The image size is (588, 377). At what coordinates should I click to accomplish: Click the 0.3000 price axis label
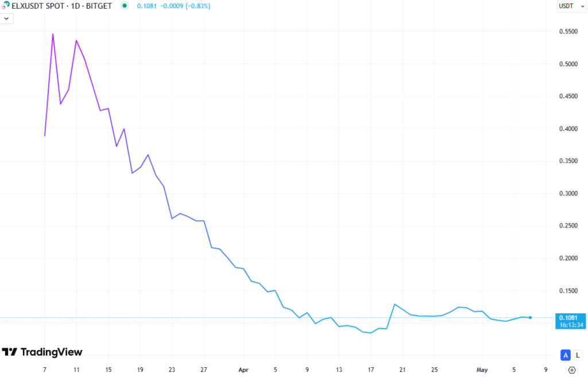[x=568, y=193]
